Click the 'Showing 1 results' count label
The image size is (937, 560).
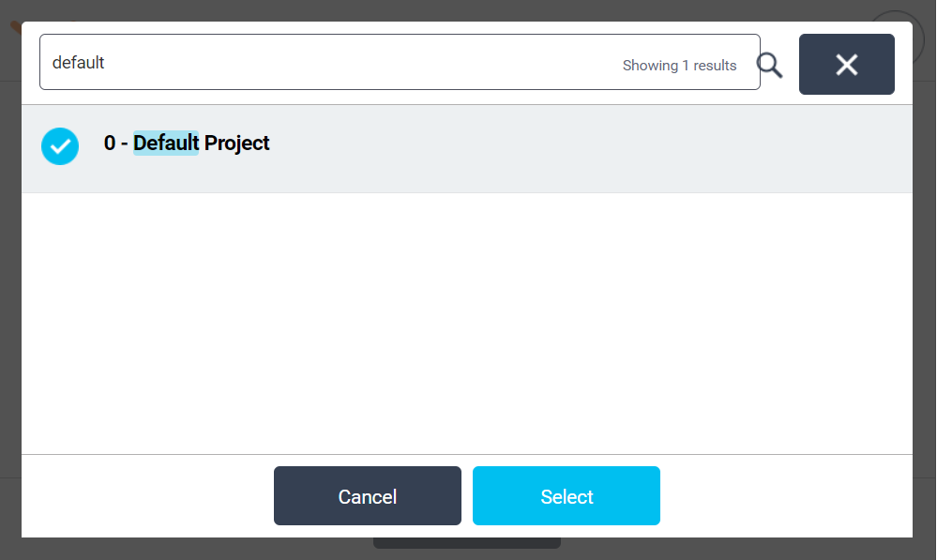tap(679, 66)
